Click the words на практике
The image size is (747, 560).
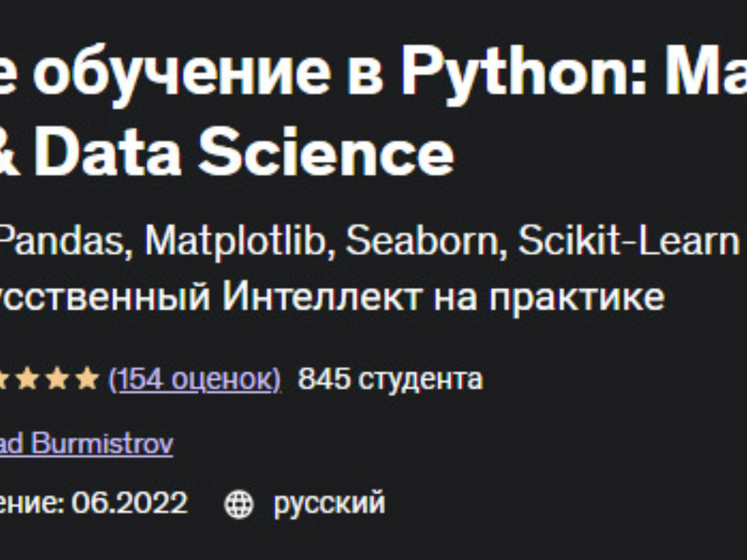pyautogui.click(x=549, y=297)
